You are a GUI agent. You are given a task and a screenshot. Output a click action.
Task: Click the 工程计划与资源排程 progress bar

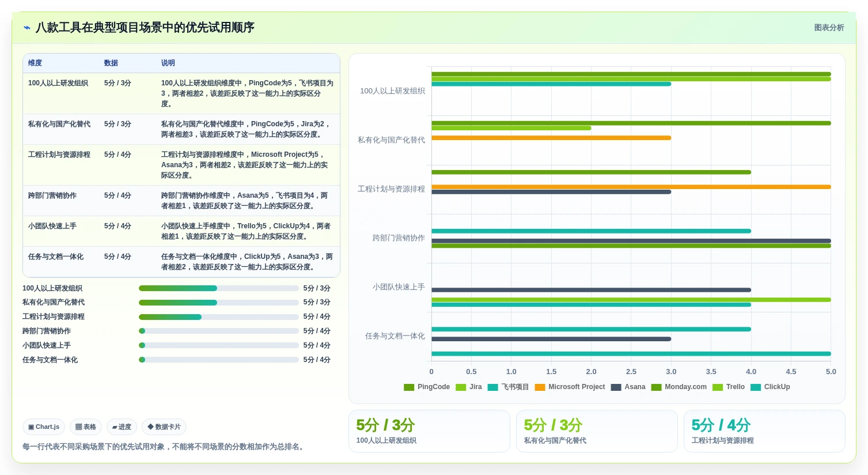pyautogui.click(x=219, y=317)
